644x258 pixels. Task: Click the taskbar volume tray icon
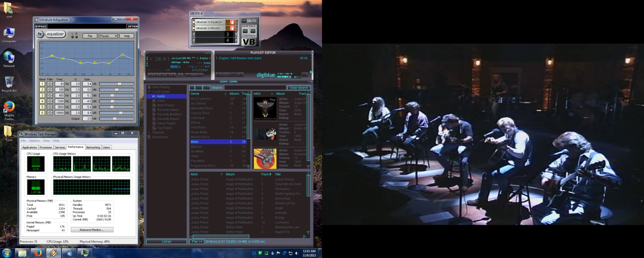[296, 253]
